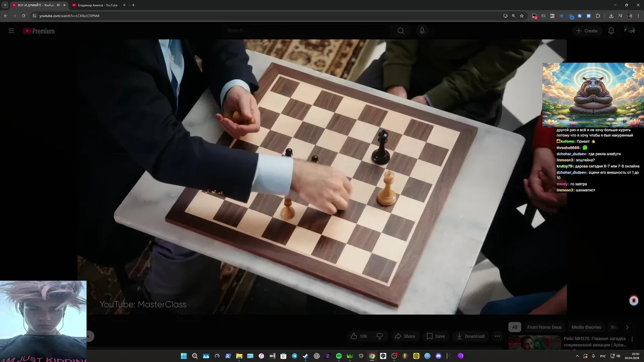Open Discord from taskbar
Image resolution: width=644 pixels, height=362 pixels.
[x=438, y=356]
